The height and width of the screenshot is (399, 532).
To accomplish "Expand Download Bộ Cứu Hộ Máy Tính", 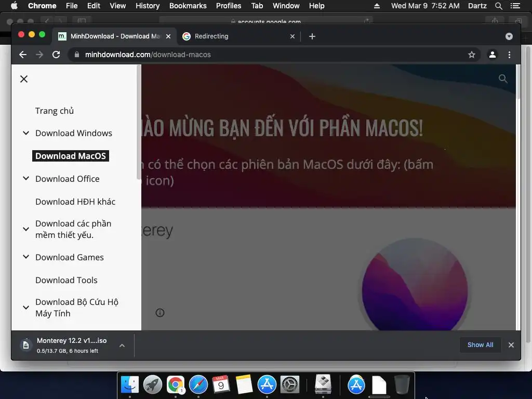I will (x=26, y=308).
